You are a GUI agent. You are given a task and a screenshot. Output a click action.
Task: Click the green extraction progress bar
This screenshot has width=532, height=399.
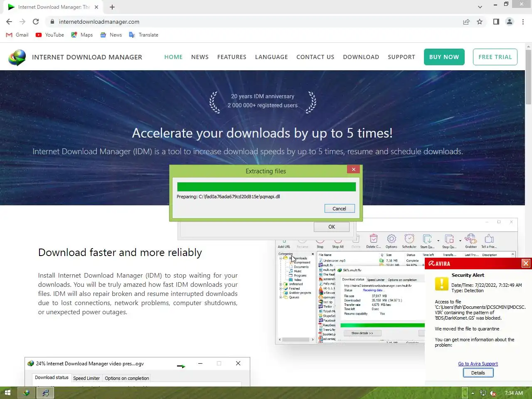[266, 187]
